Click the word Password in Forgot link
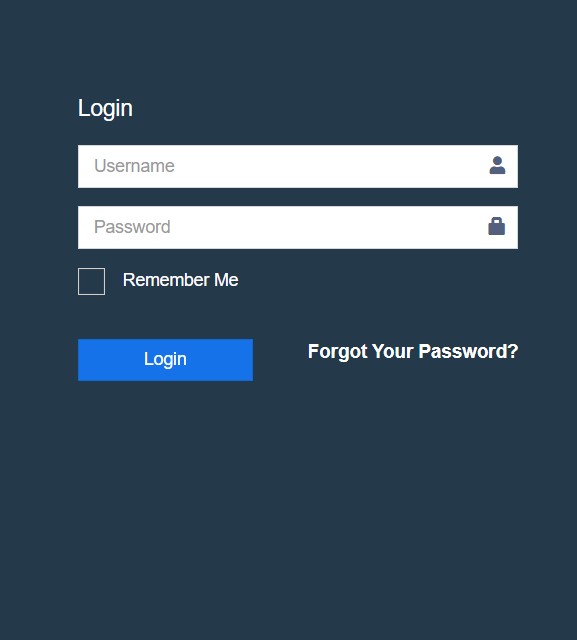 [468, 351]
